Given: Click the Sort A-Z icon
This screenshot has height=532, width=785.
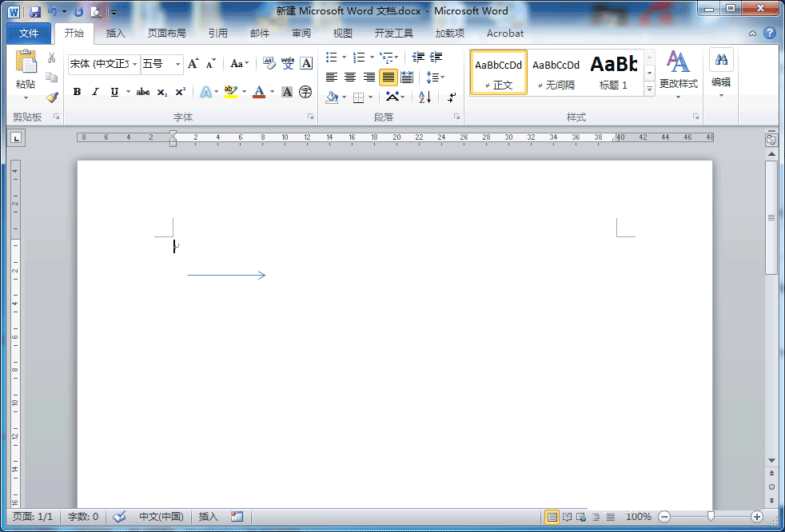Looking at the screenshot, I should coord(425,97).
